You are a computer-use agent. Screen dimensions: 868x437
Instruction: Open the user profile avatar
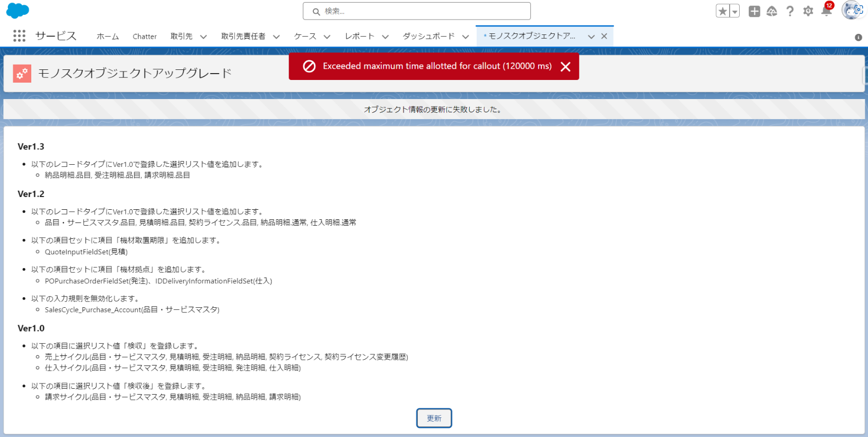coord(852,11)
